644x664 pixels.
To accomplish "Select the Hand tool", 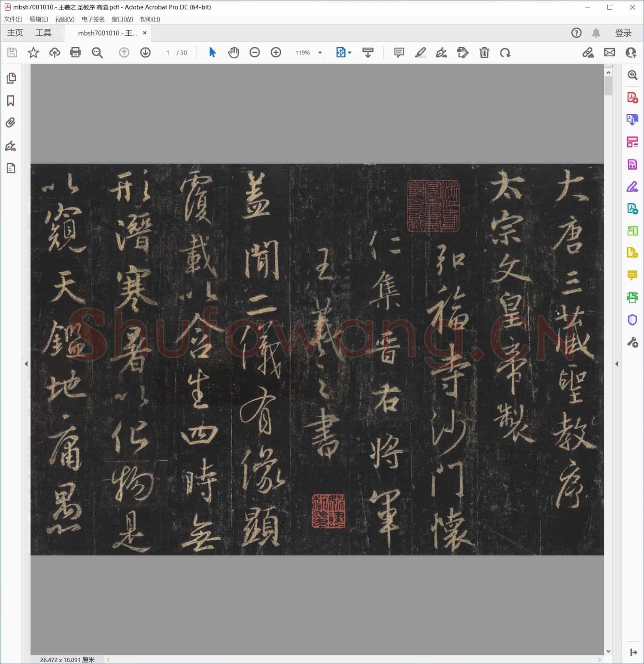I will tap(234, 52).
